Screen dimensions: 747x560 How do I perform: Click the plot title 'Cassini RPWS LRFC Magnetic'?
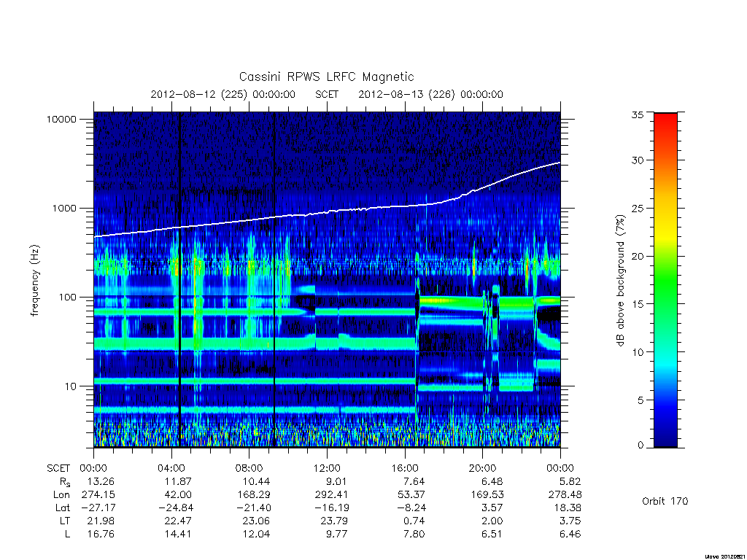(326, 77)
